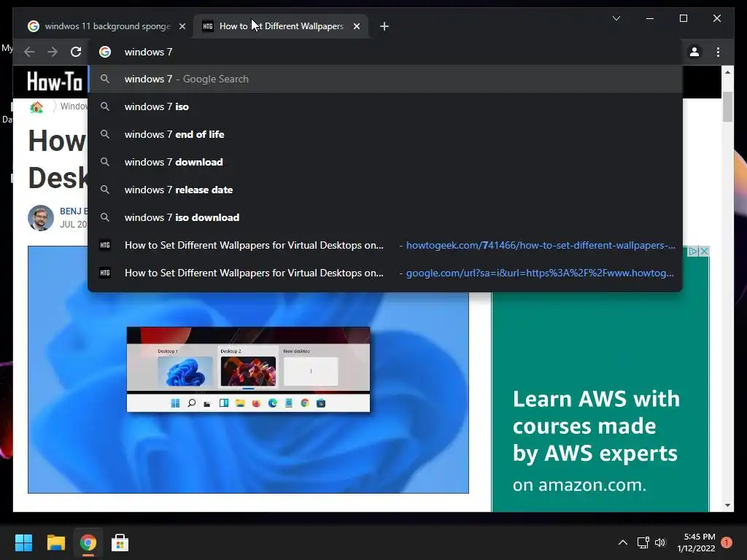This screenshot has width=747, height=560.
Task: Click search icon next to 'windows 7 release date'
Action: pos(105,190)
